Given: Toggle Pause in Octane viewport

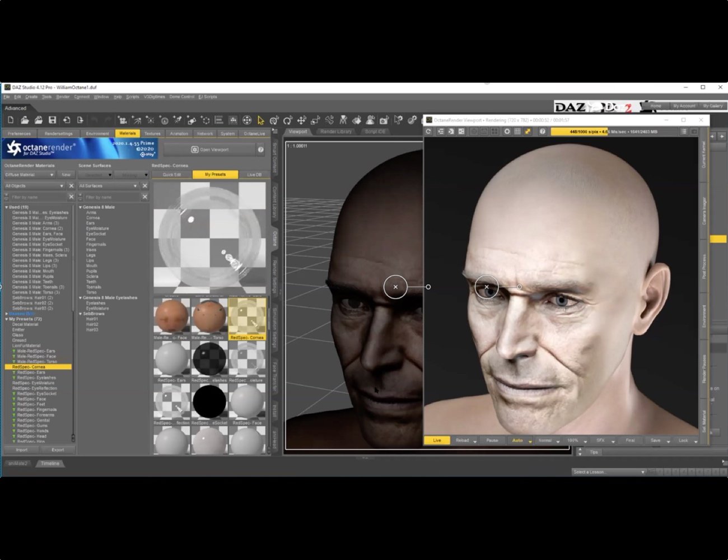Looking at the screenshot, I should point(492,440).
